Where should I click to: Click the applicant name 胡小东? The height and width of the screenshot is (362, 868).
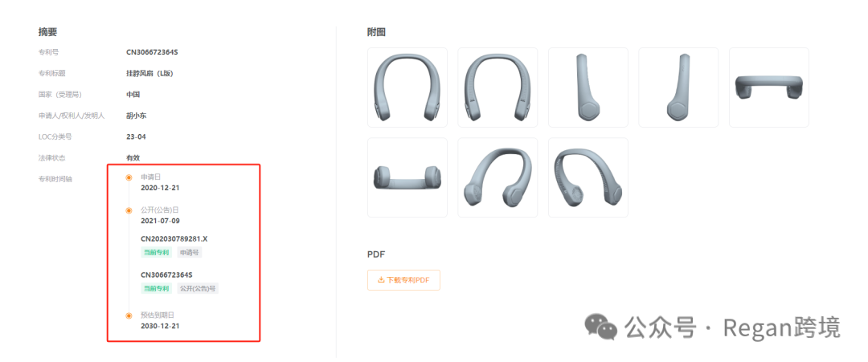coord(136,116)
